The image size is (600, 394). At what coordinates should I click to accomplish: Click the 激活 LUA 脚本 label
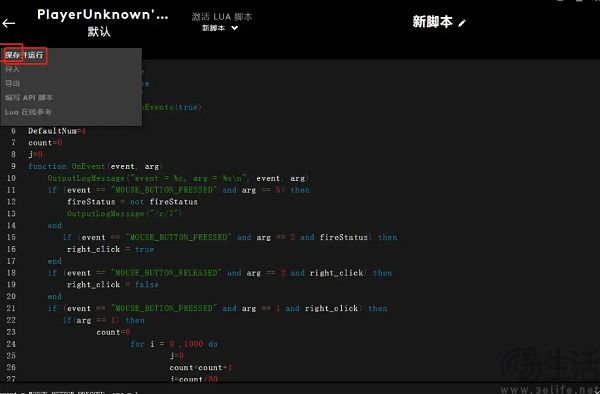pyautogui.click(x=222, y=17)
